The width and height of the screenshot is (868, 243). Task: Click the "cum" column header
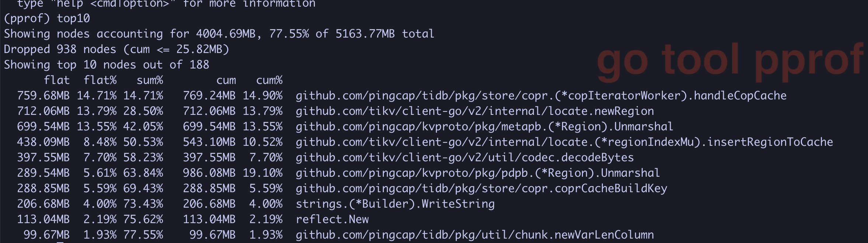pos(226,80)
